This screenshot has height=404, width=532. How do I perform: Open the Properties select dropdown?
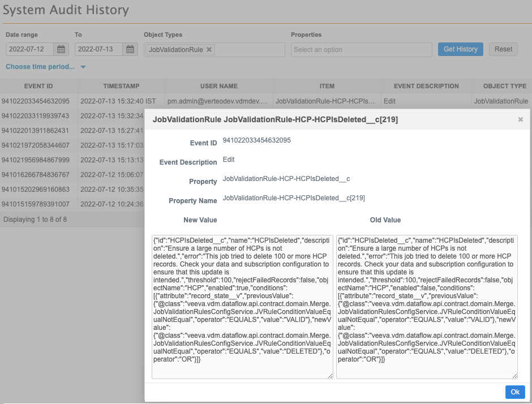pos(361,50)
